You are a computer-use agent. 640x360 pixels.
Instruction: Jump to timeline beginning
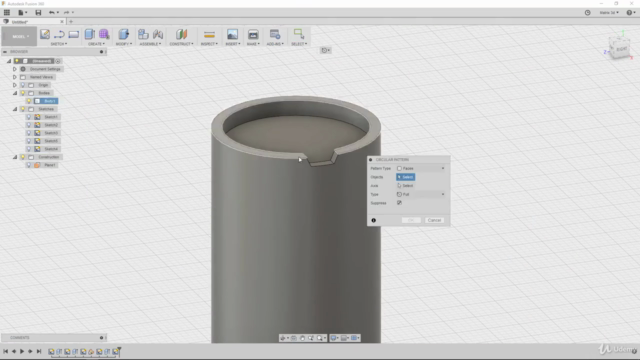click(6, 351)
